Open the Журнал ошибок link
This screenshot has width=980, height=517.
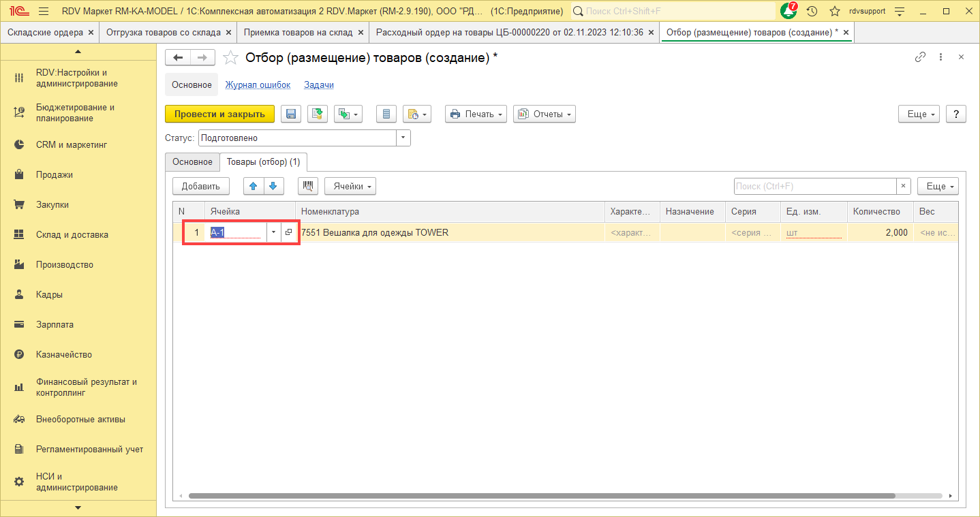point(258,85)
